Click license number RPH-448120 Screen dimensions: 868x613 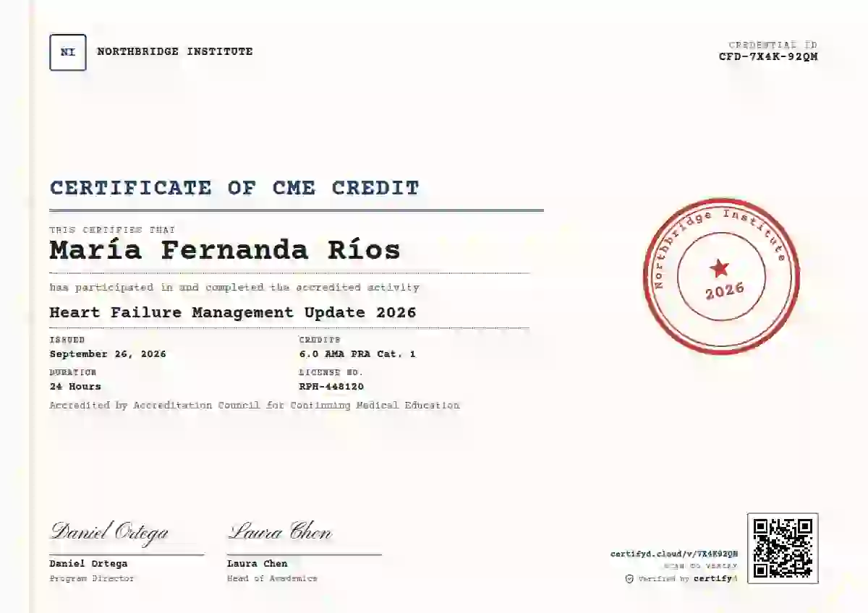coord(331,387)
